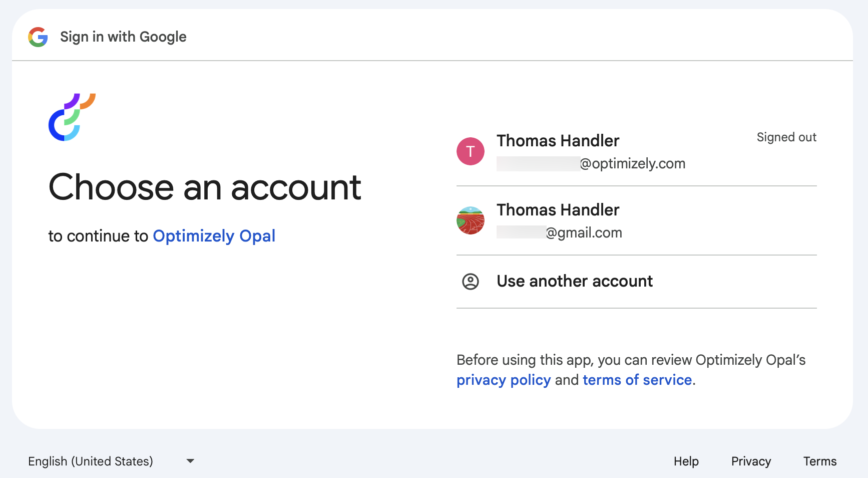Click the Use another account person icon
The image size is (868, 478).
pyautogui.click(x=470, y=282)
